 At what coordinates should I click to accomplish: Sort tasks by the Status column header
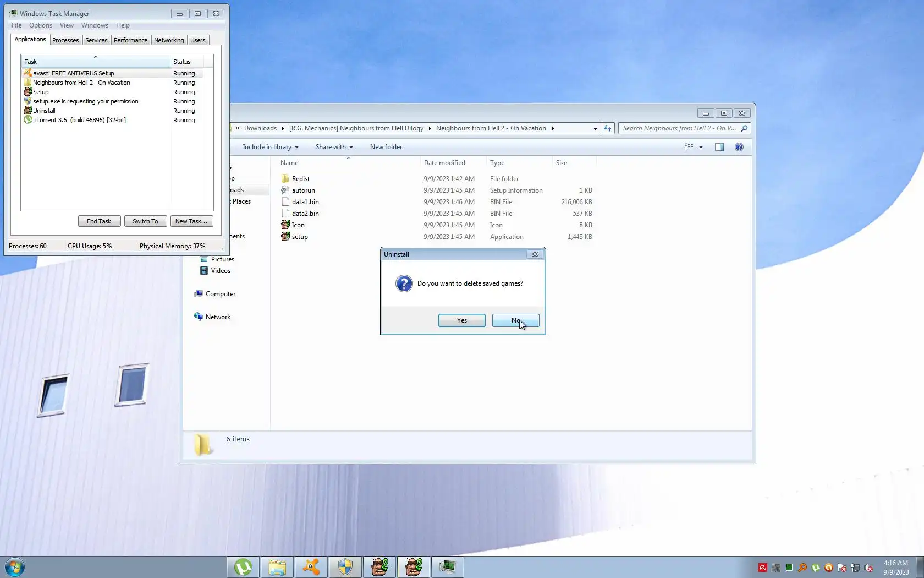(x=186, y=62)
